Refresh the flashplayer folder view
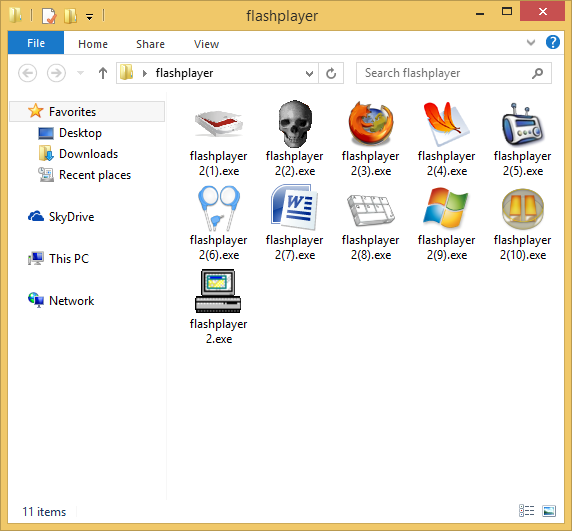This screenshot has height=531, width=572. coord(331,73)
